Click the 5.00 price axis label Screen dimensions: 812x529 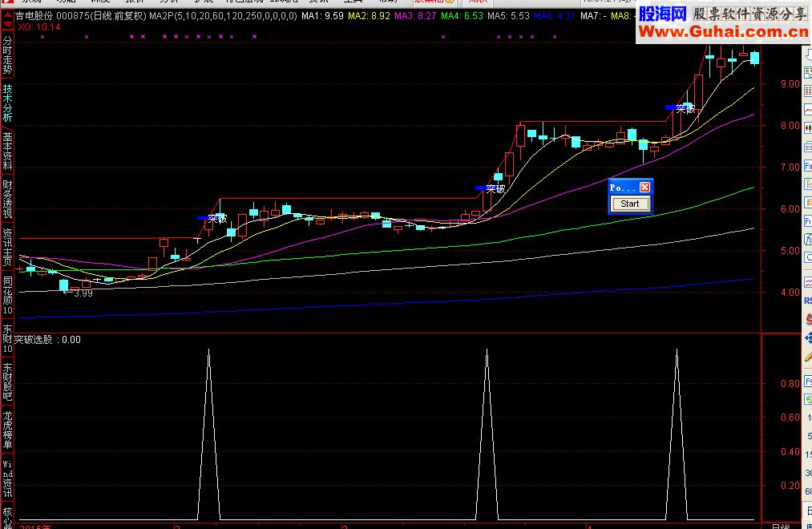(790, 251)
